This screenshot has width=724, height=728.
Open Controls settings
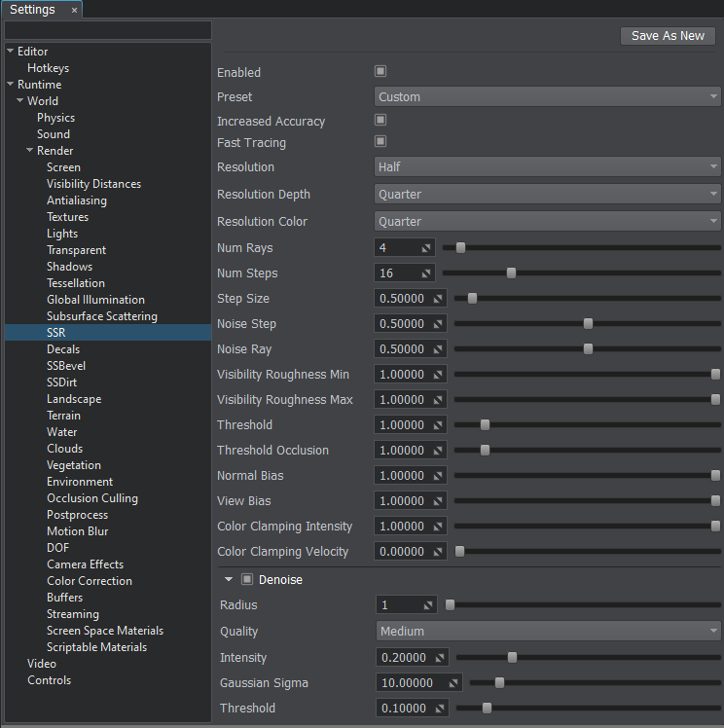click(x=50, y=680)
